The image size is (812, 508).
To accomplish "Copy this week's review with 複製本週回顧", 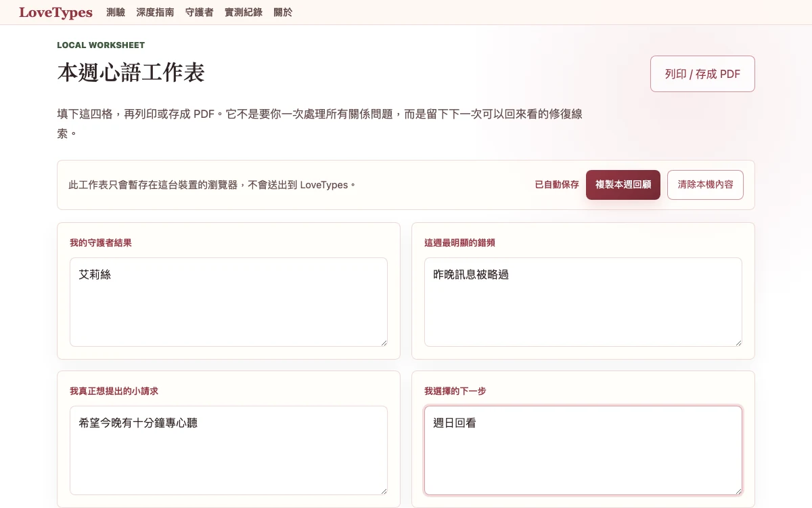I will click(x=623, y=185).
